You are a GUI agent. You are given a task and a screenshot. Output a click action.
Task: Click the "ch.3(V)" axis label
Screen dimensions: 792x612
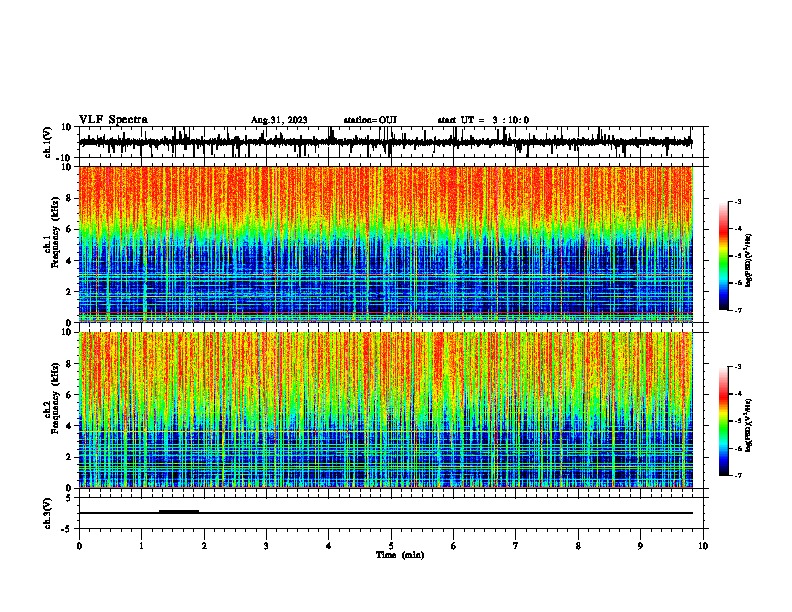(x=47, y=513)
